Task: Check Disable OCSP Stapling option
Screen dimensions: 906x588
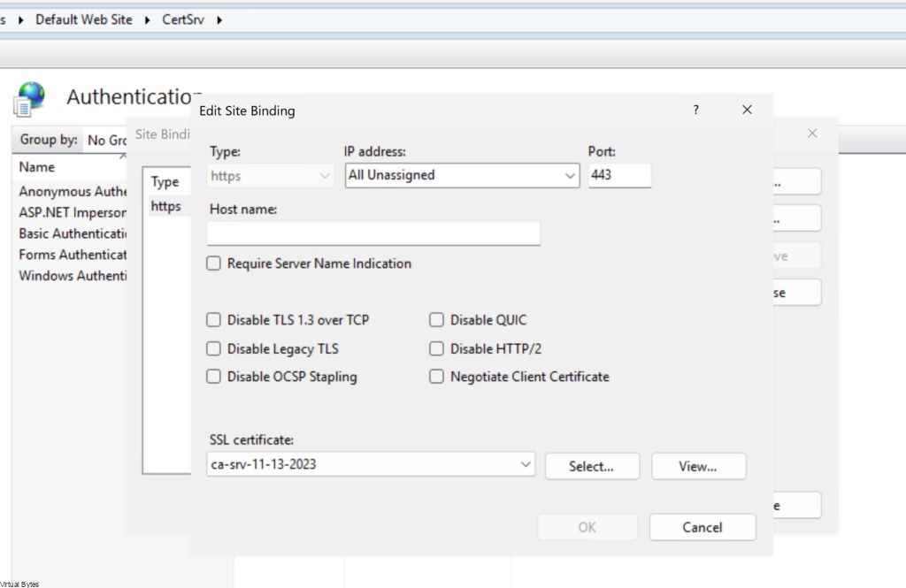Action: pos(213,377)
